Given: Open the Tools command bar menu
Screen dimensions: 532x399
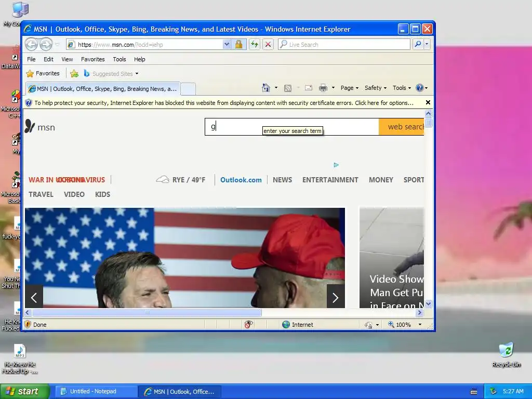Looking at the screenshot, I should point(402,88).
